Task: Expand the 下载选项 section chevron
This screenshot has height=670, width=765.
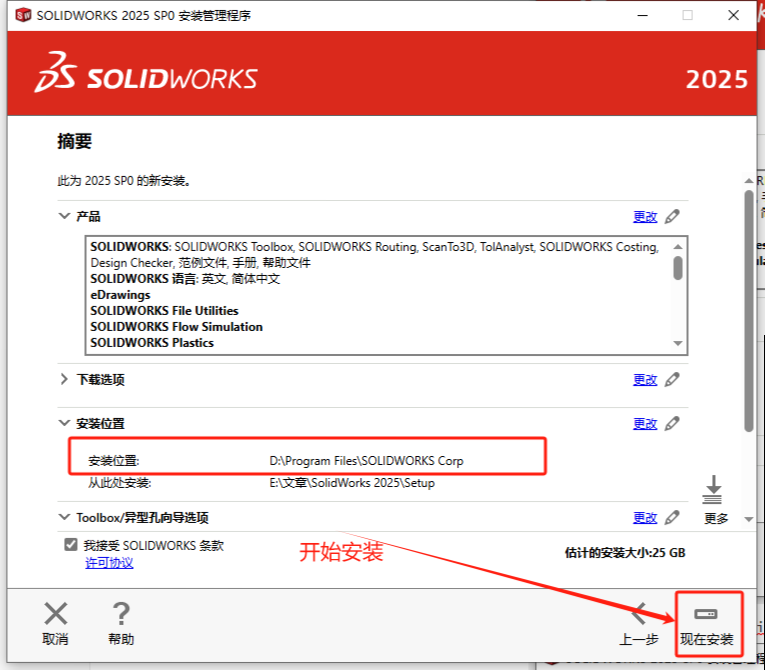Action: [x=64, y=379]
